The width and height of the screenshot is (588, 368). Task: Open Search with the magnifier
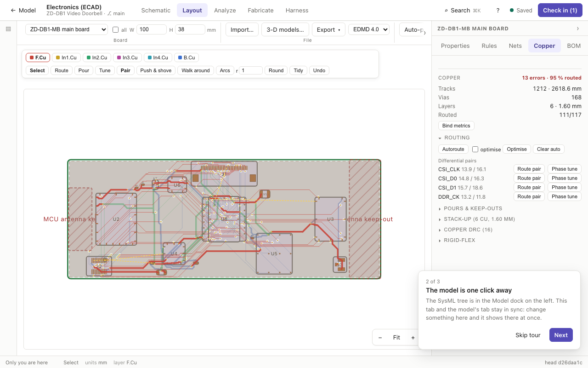point(463,10)
